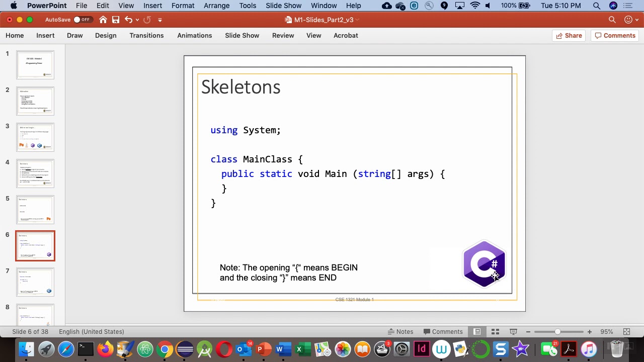Open the Review ribbon tab
The height and width of the screenshot is (362, 644).
[x=283, y=35]
